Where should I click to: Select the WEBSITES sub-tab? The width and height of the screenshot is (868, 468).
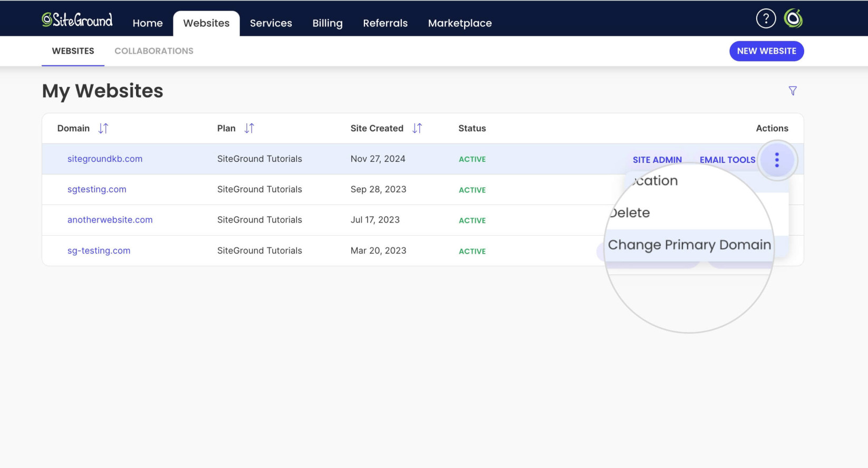[73, 51]
